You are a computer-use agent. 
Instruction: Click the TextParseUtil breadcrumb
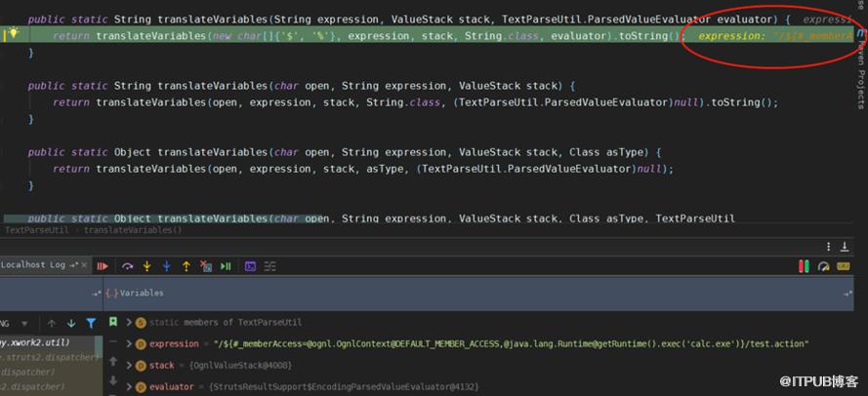pos(39,229)
